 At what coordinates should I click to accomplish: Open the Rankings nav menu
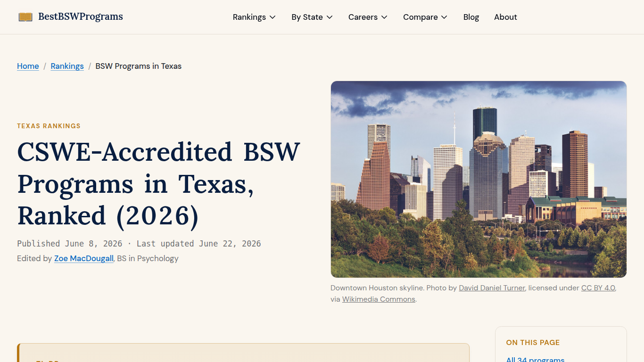point(255,17)
